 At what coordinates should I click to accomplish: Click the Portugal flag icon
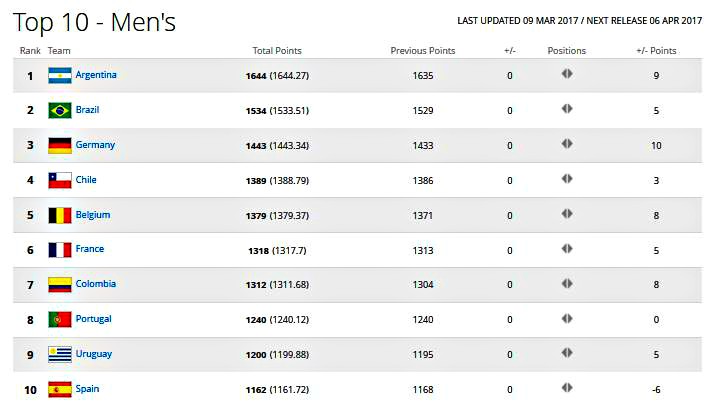click(60, 320)
